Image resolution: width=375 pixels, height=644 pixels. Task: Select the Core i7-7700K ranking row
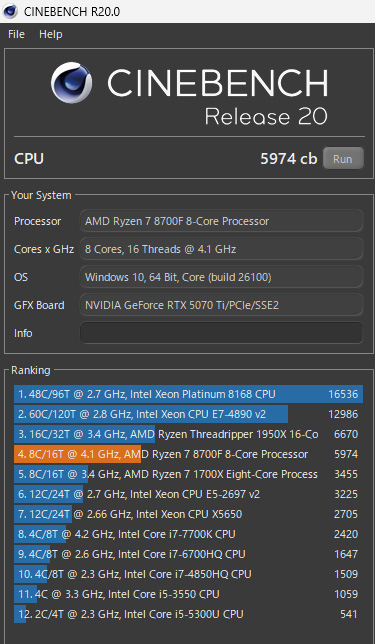click(189, 534)
